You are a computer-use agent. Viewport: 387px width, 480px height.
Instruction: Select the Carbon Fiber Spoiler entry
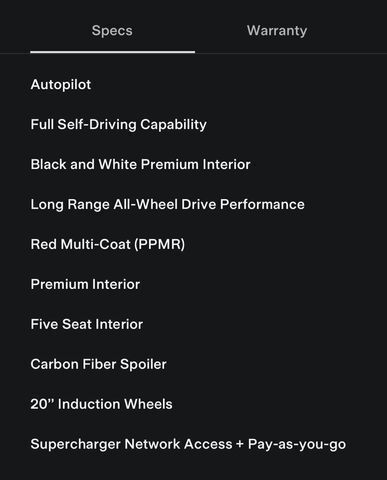[x=99, y=364]
